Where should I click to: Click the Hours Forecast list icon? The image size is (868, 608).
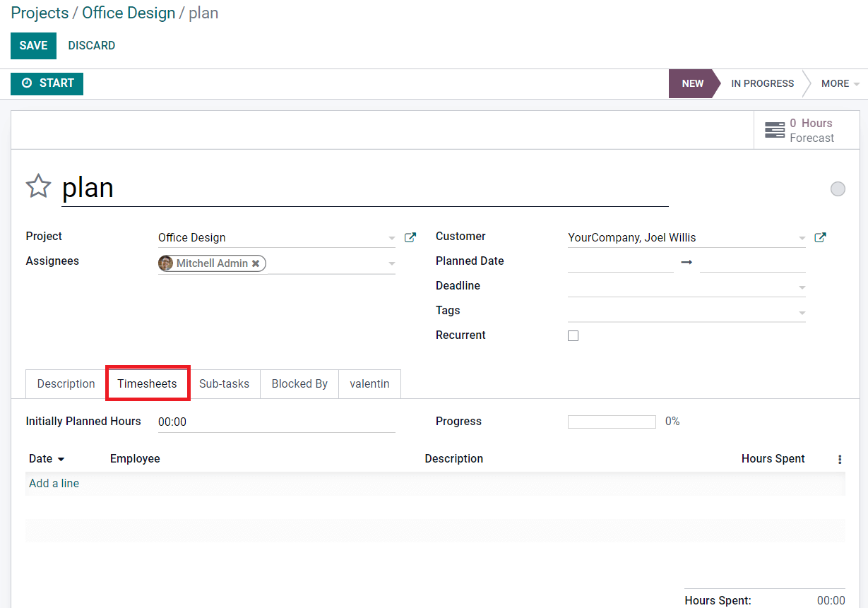pos(775,131)
